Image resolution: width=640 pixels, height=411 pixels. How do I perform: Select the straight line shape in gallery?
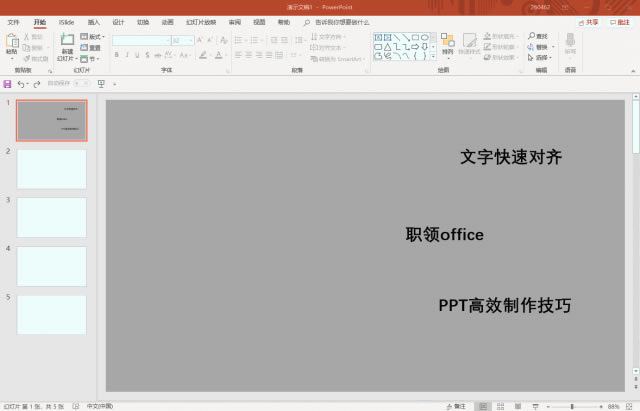tap(397, 38)
